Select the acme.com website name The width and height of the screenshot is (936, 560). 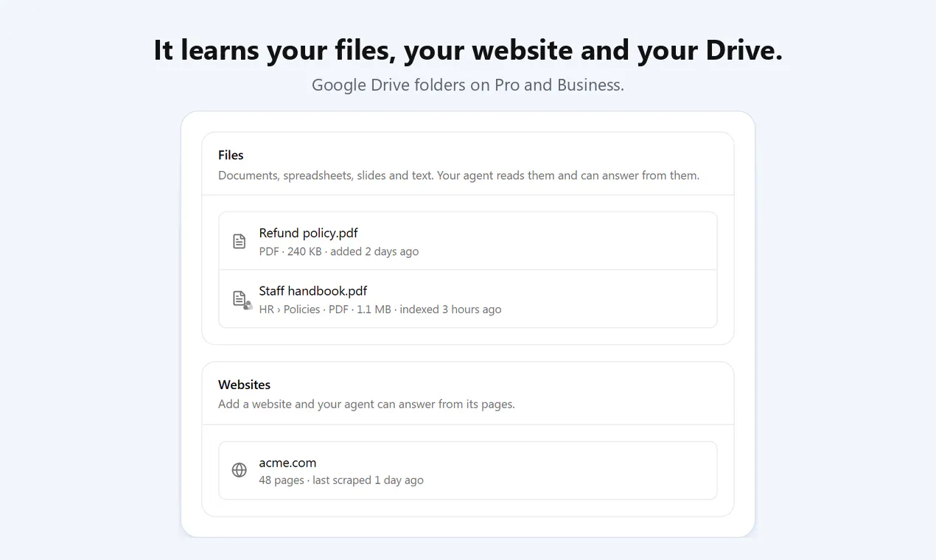coord(287,463)
